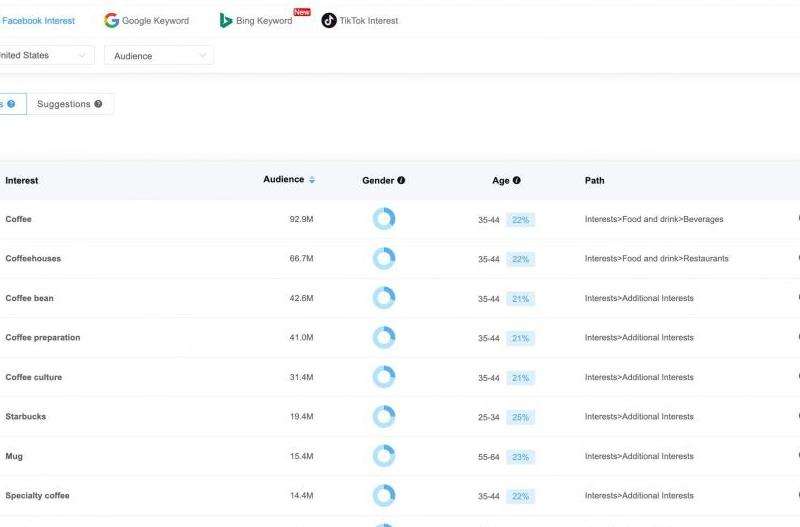Image resolution: width=800 pixels, height=527 pixels.
Task: Select the Facebook Interest tab
Action: (38, 21)
